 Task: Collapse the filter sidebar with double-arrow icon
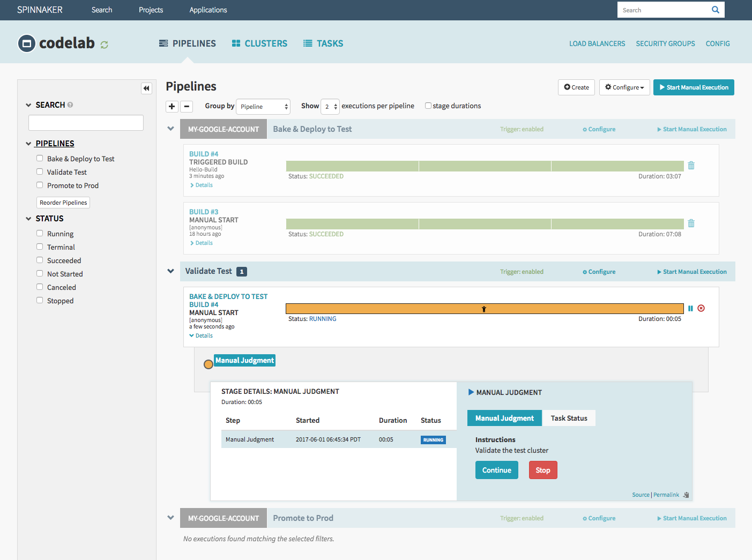(146, 88)
